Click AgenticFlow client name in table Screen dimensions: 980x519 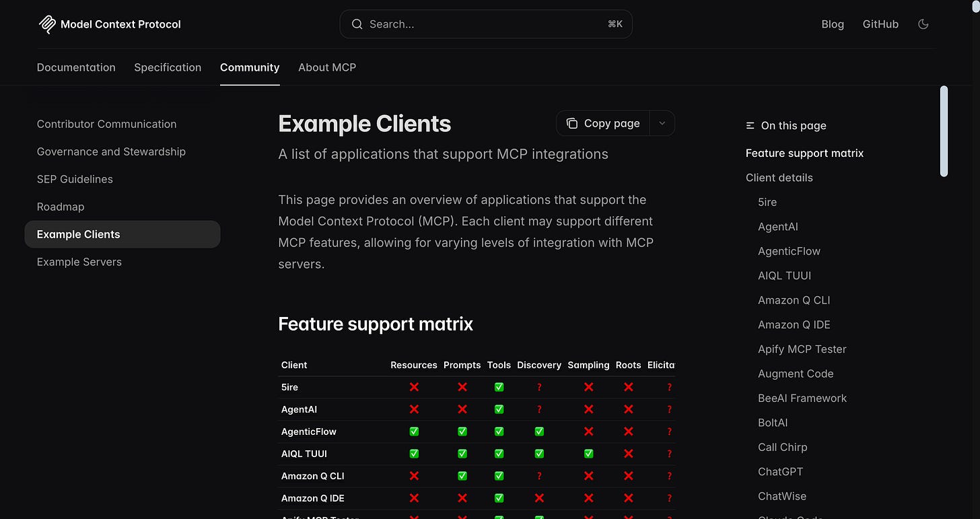[x=309, y=431]
